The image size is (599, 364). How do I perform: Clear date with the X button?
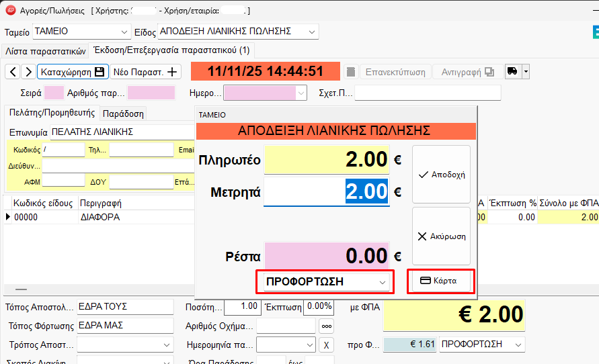click(x=325, y=345)
